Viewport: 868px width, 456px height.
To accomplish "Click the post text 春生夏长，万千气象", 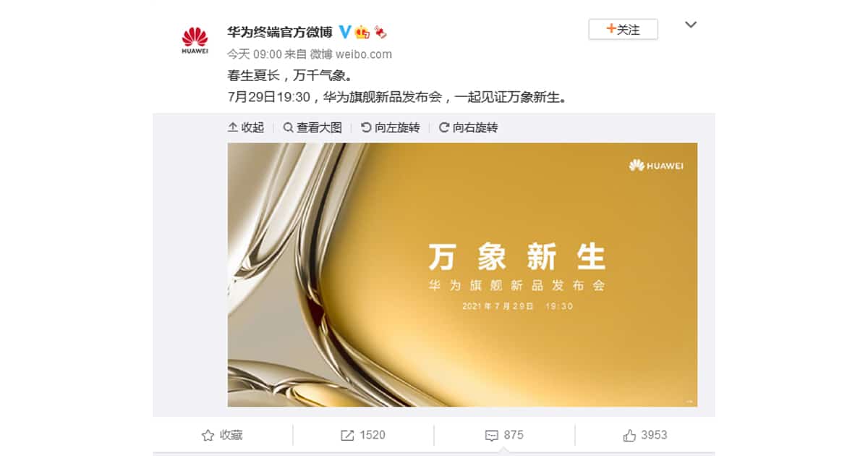I will 289,76.
